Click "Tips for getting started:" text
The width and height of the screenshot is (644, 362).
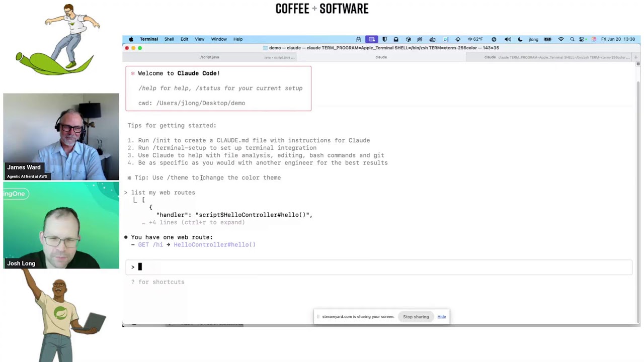click(172, 126)
